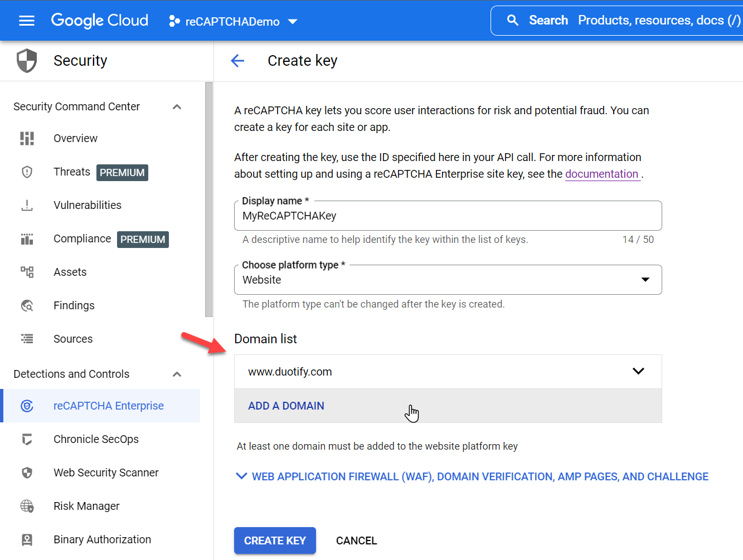Click the Domain list heading
This screenshot has height=560, width=743.
tap(265, 339)
